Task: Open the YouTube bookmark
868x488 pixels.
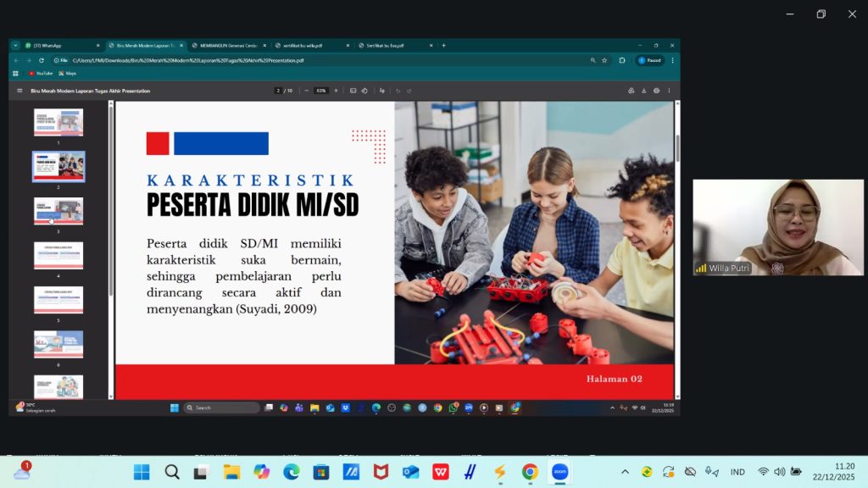Action: pos(40,74)
